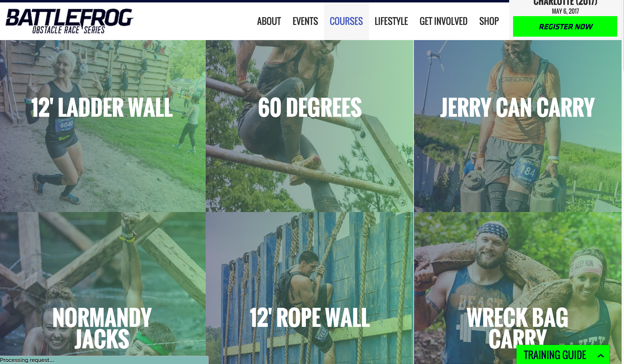624x364 pixels.
Task: Click the green Register Now button
Action: coord(565,26)
